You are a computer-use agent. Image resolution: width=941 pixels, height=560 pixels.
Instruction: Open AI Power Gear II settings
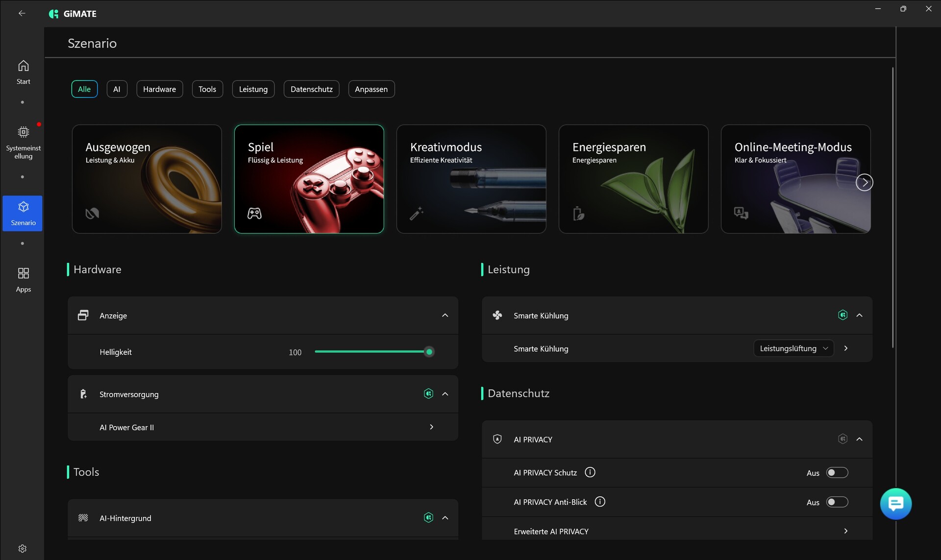(431, 427)
